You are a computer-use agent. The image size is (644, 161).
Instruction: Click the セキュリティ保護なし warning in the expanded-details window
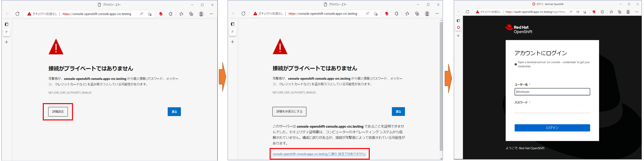click(x=268, y=14)
